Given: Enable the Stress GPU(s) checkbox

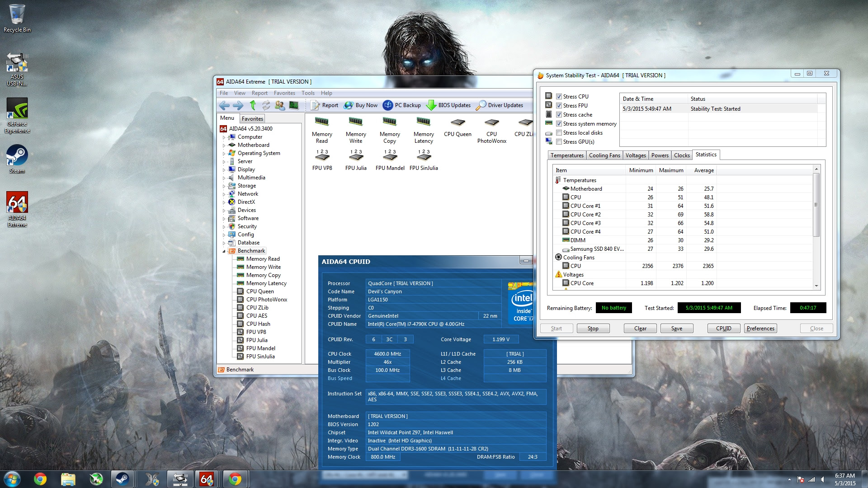Looking at the screenshot, I should click(559, 141).
